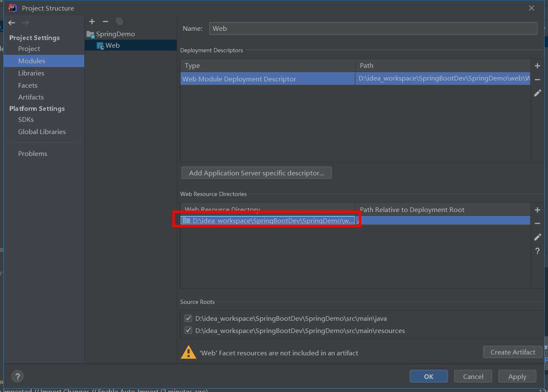Click the Facet resources not included warning text
This screenshot has height=392, width=548.
(x=279, y=353)
